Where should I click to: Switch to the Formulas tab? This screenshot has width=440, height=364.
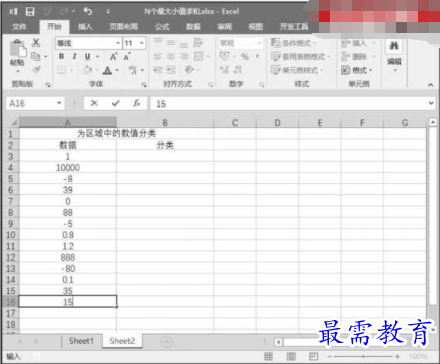tap(162, 27)
